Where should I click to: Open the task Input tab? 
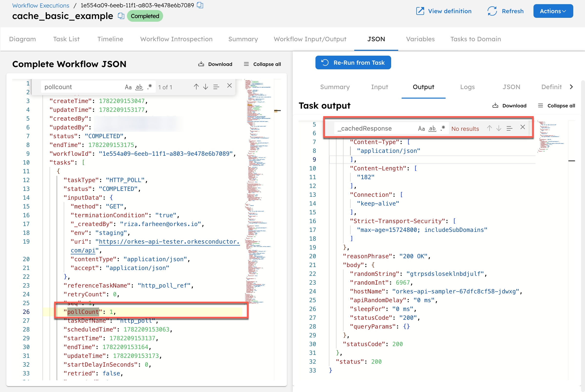(379, 87)
